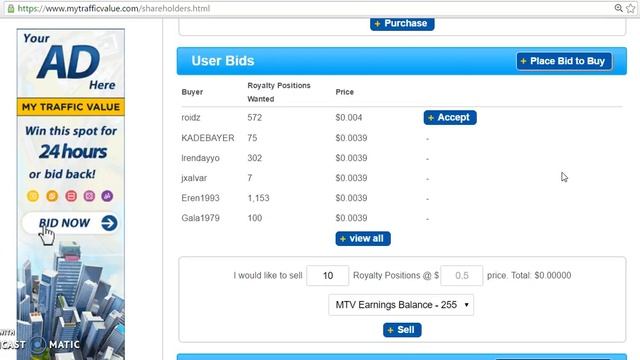Click buyer name KADEBAYER
640x360 pixels.
coord(208,138)
